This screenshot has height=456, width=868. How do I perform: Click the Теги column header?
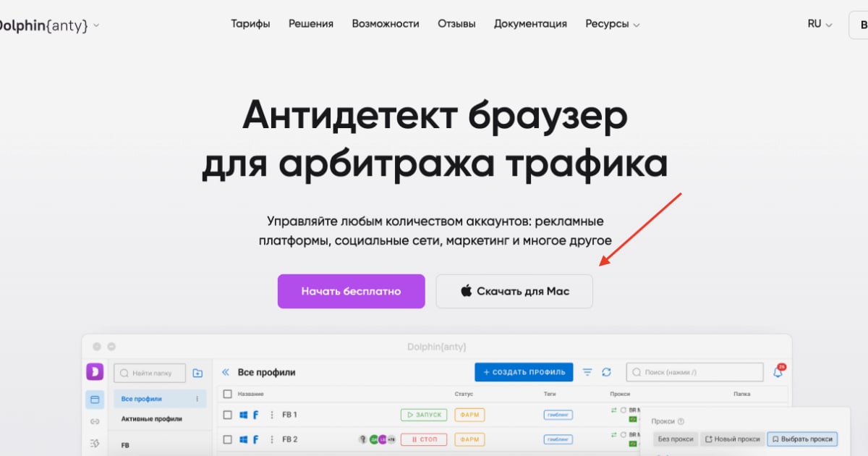550,394
